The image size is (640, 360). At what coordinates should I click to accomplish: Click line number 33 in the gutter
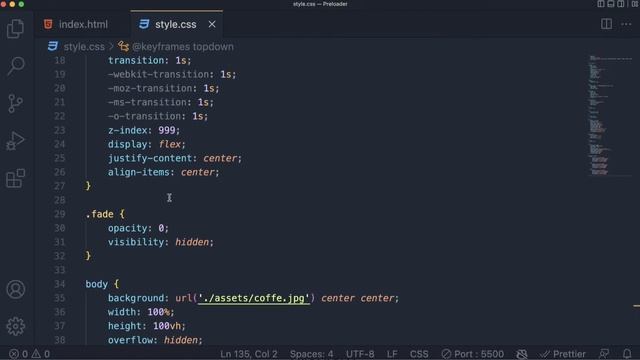click(x=60, y=270)
